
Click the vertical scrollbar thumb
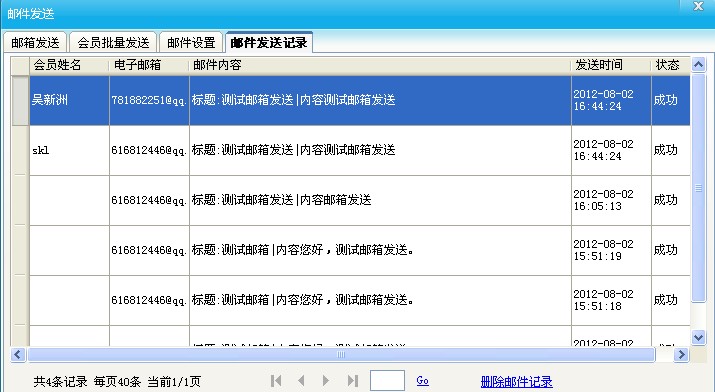[698, 188]
